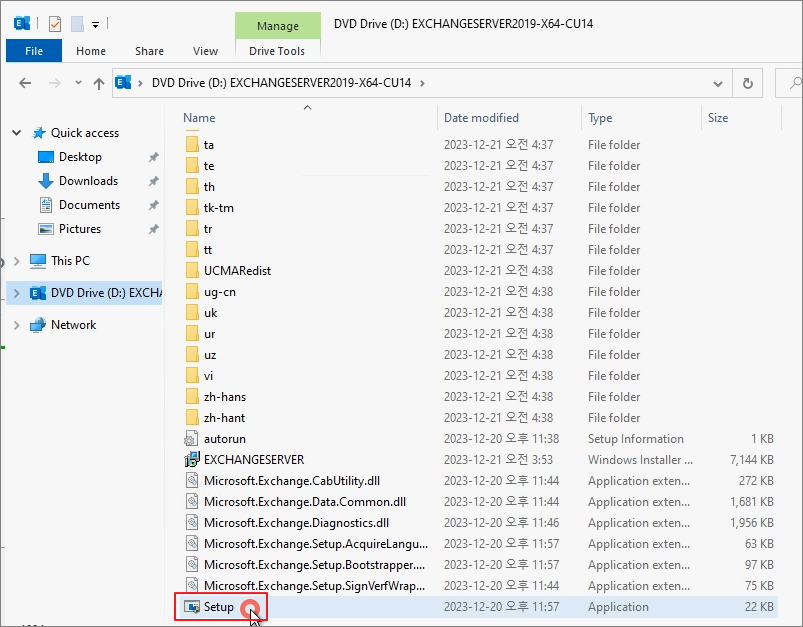Expand the DVD Drive (D:) tree node
Image resolution: width=803 pixels, height=627 pixels.
(x=16, y=293)
